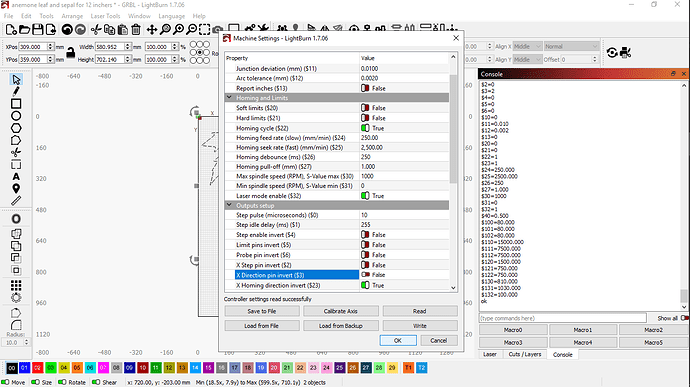Screen dimensions: 690x387
Task: Click the Read button
Action: (x=420, y=311)
